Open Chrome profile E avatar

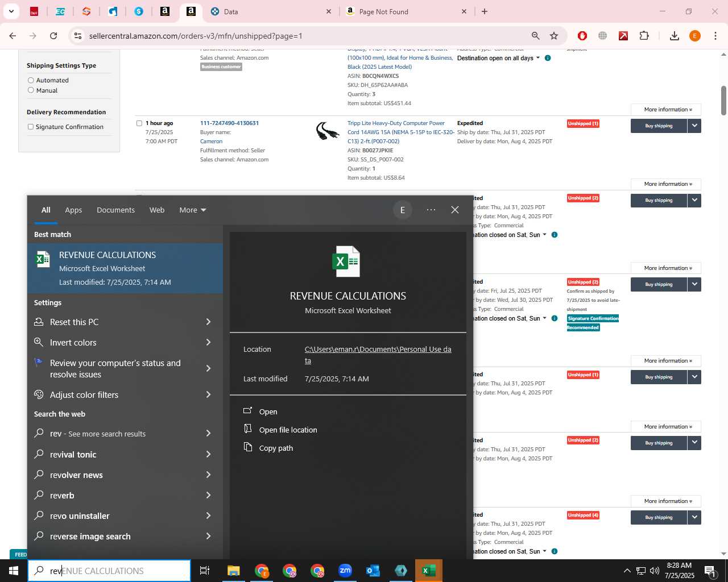coord(695,36)
